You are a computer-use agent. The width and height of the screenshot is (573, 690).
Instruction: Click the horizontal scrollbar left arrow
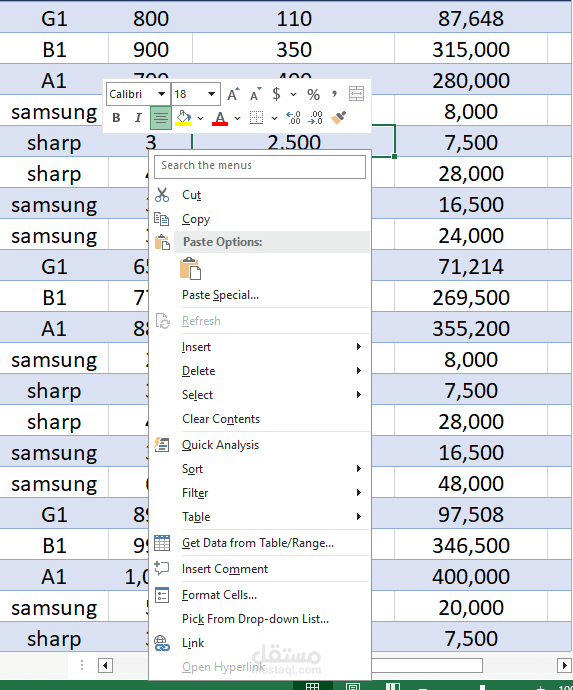point(105,665)
